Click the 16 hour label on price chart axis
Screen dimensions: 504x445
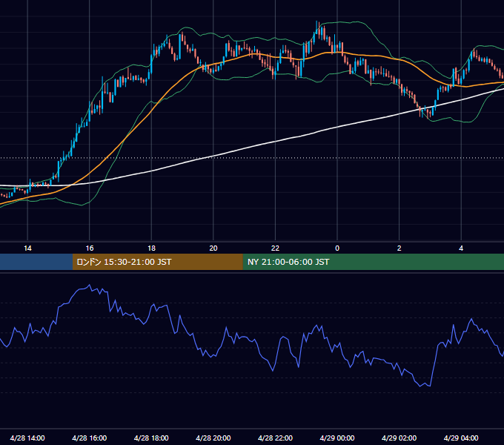coord(90,248)
